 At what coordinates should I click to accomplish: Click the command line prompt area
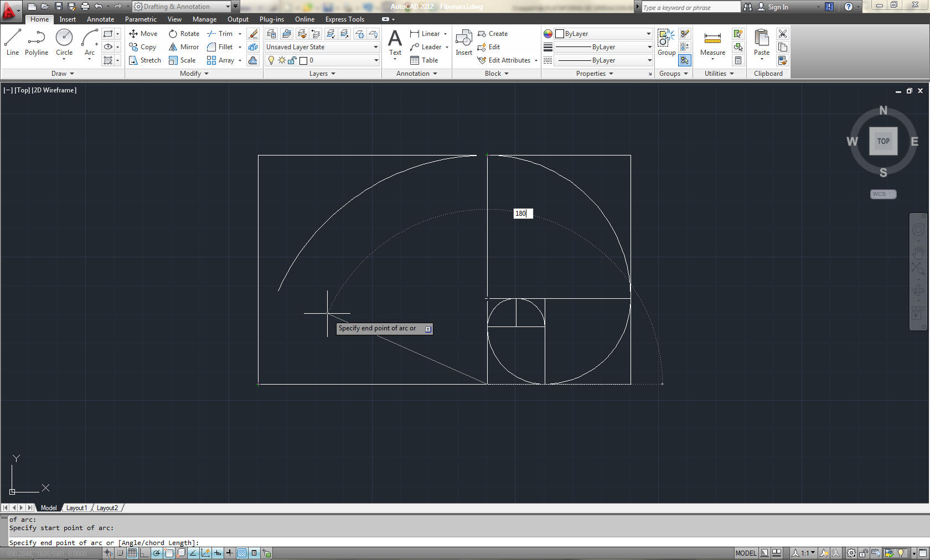465,543
